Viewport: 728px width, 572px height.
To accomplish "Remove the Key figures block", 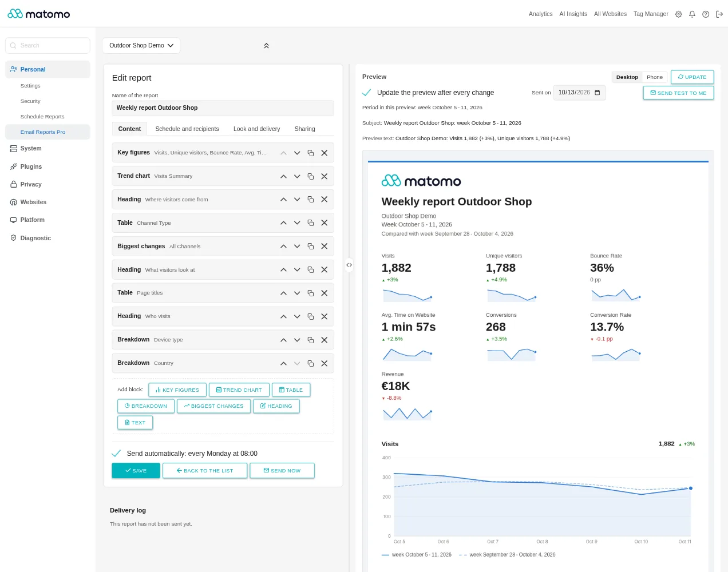I will pos(325,153).
